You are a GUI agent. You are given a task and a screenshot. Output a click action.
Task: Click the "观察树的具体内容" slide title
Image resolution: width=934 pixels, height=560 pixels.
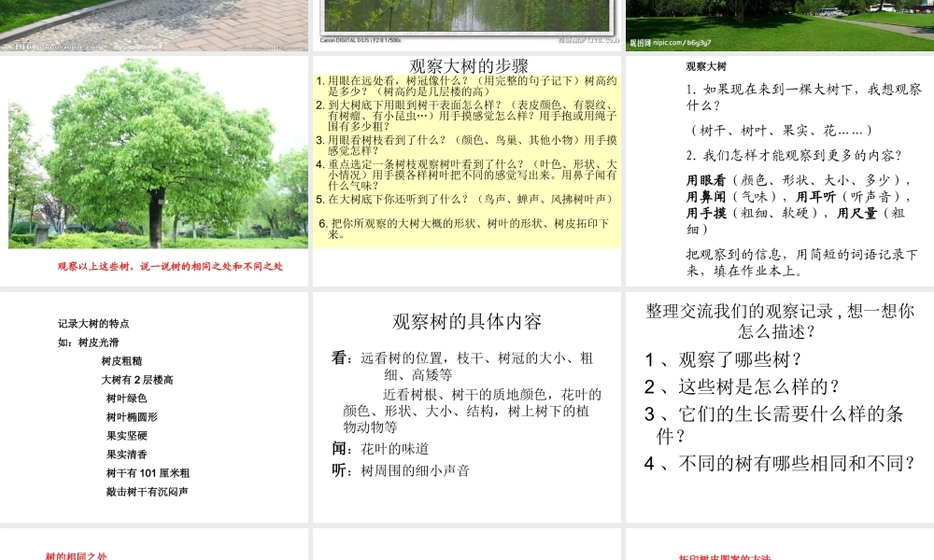pyautogui.click(x=466, y=320)
